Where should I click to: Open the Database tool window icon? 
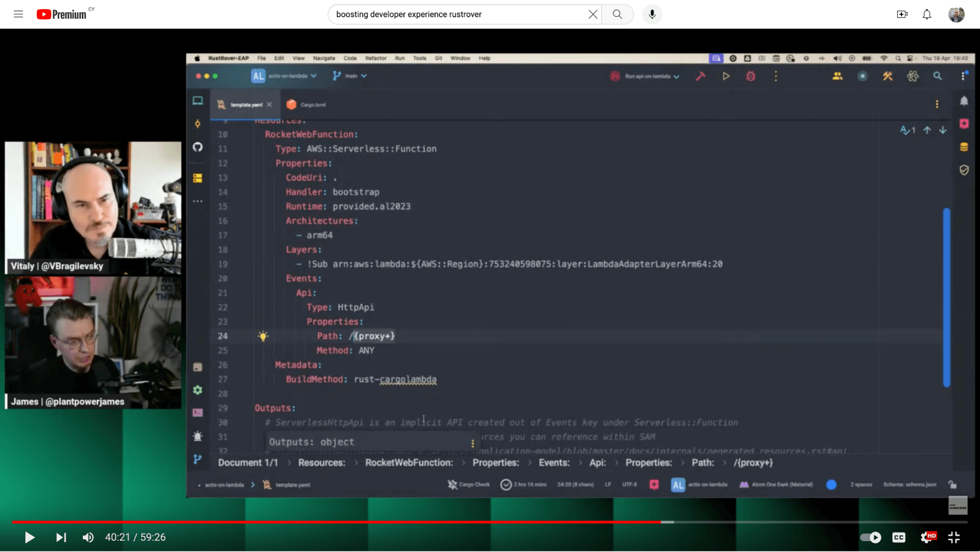click(x=964, y=147)
